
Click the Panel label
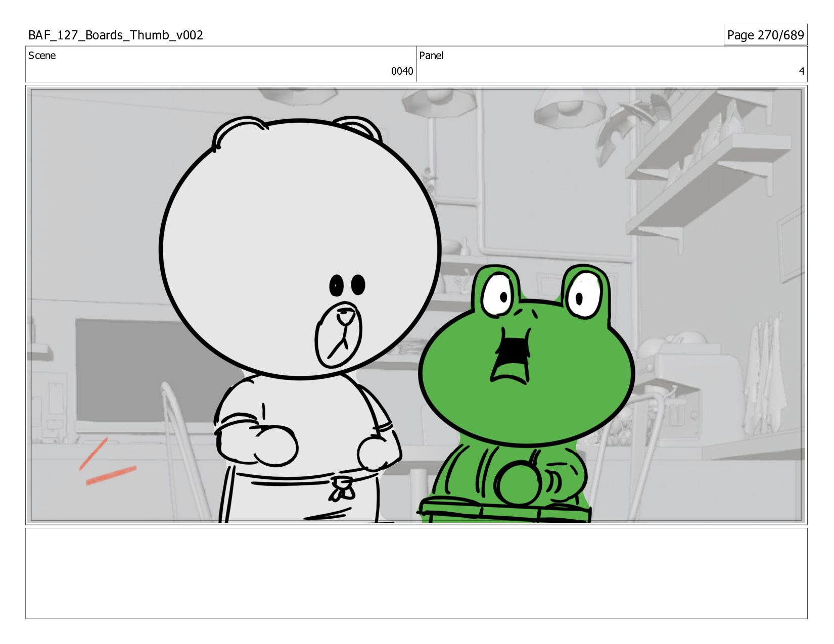coord(431,56)
